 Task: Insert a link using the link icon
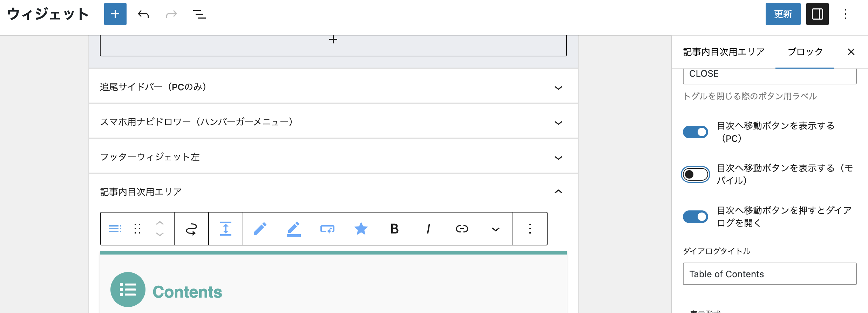462,229
